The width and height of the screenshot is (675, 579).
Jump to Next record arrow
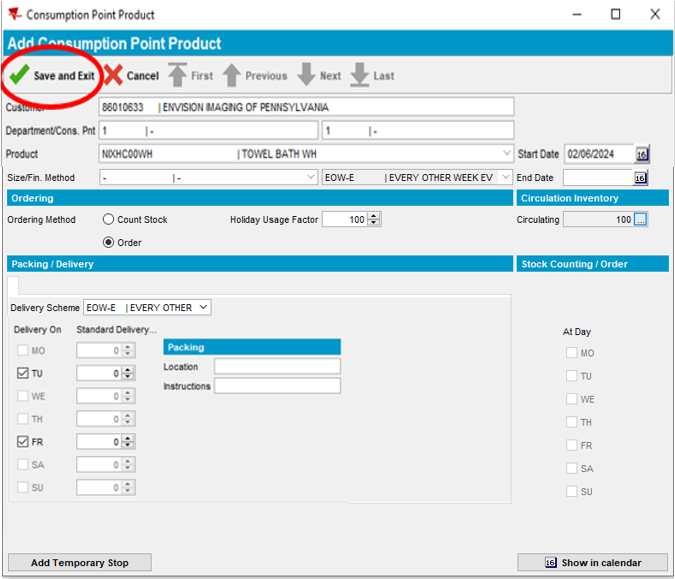(x=306, y=76)
